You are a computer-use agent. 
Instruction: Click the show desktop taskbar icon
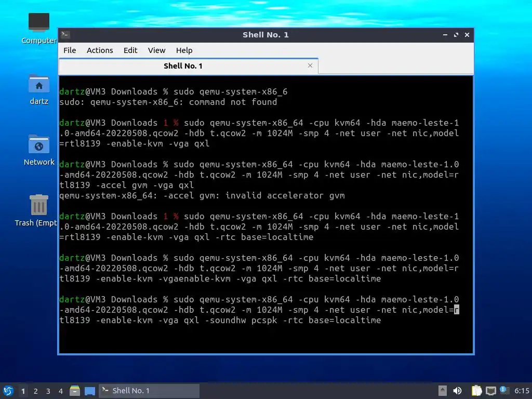[89, 391]
